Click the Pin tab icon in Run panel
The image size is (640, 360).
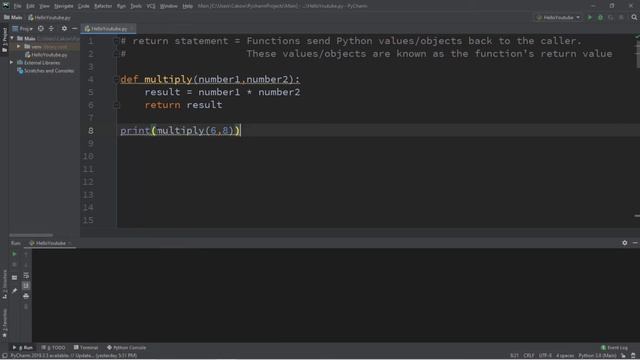coord(14,291)
